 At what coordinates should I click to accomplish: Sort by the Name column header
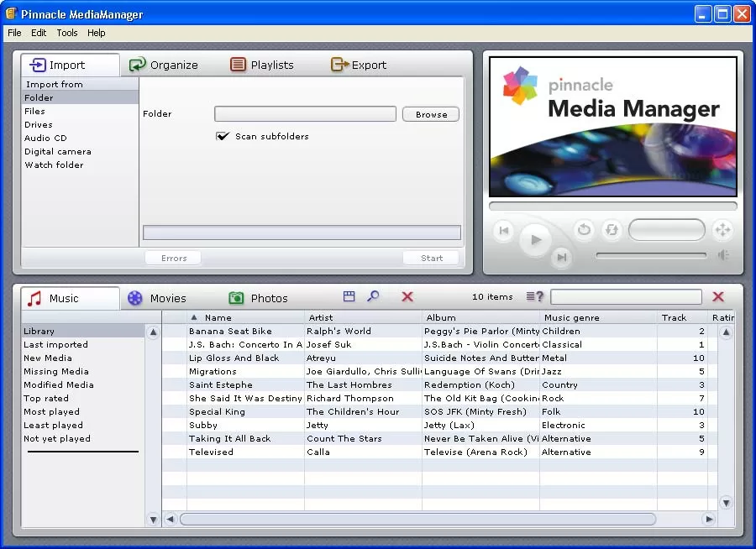[218, 317]
